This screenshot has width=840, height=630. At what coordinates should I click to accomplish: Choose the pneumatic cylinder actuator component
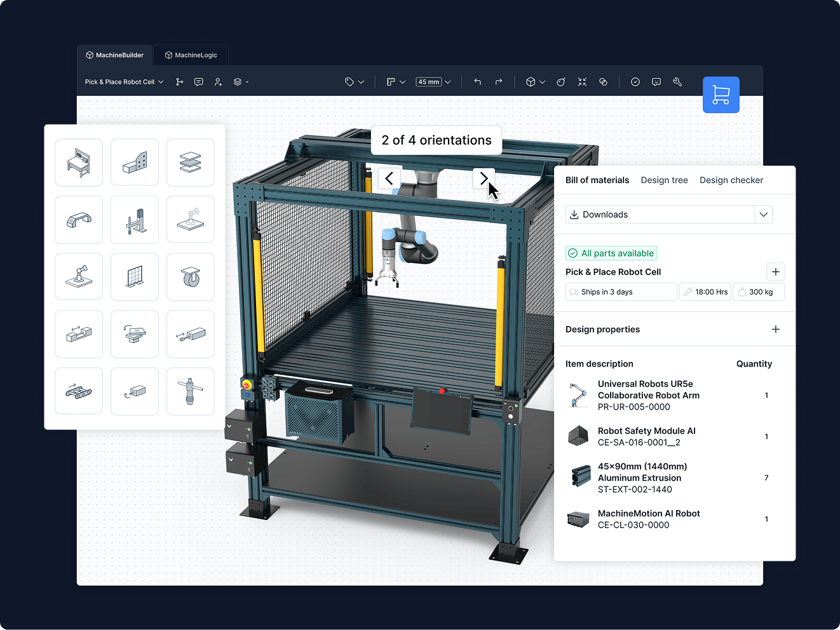(191, 334)
